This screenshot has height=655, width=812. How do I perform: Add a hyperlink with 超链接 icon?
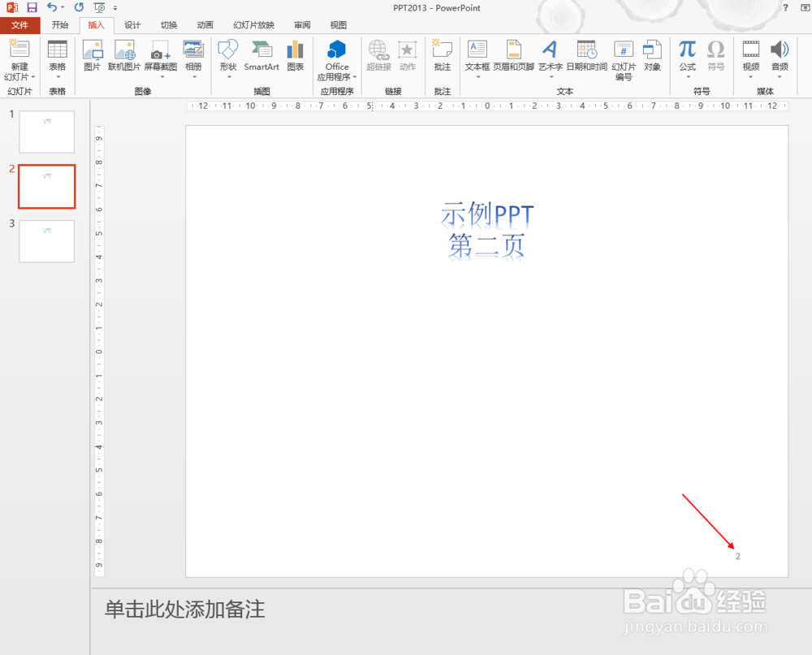378,57
